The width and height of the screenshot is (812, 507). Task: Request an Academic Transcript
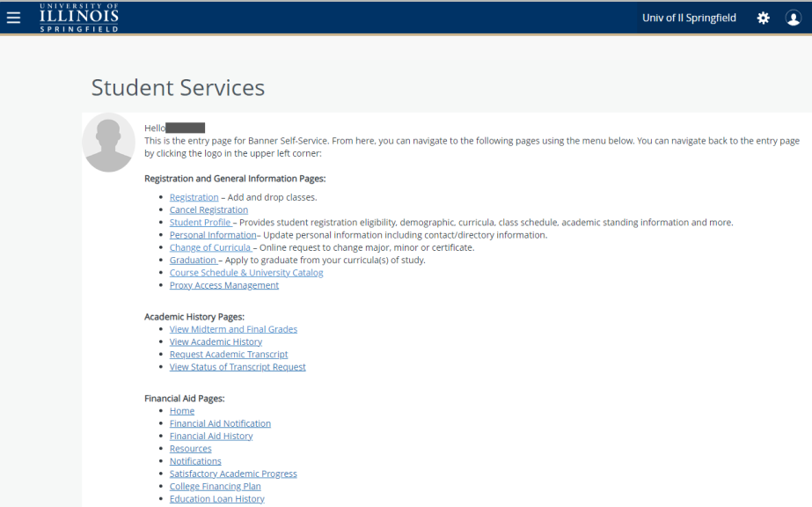pos(229,354)
